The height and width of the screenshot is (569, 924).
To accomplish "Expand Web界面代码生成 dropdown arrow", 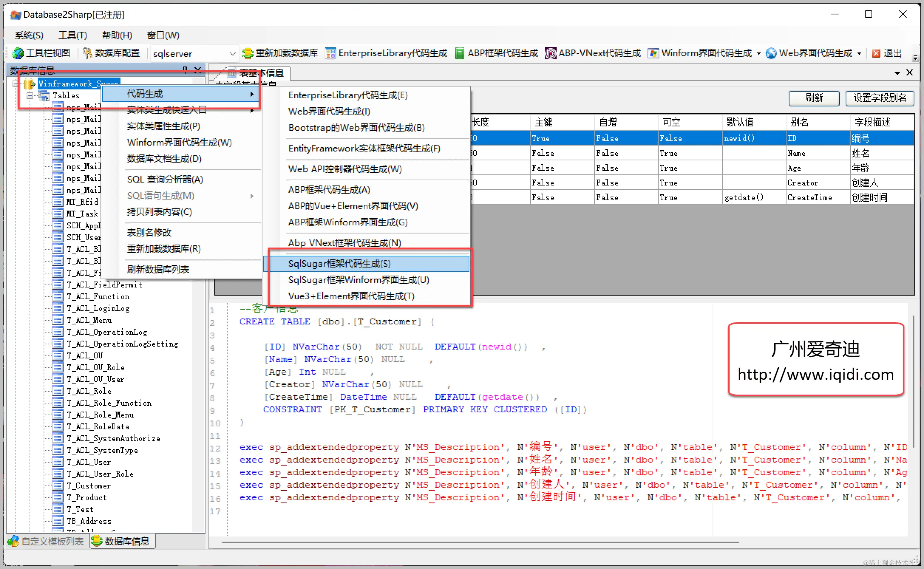I will (859, 54).
